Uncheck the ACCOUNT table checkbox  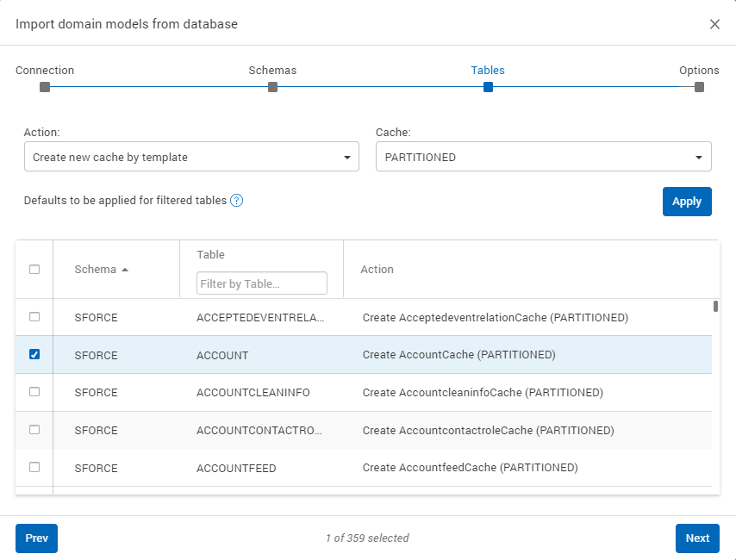34,354
